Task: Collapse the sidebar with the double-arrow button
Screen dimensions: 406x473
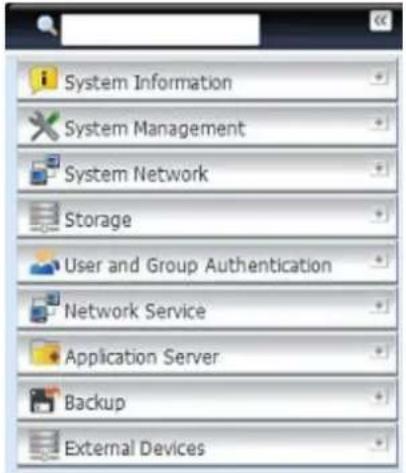Action: pyautogui.click(x=381, y=21)
